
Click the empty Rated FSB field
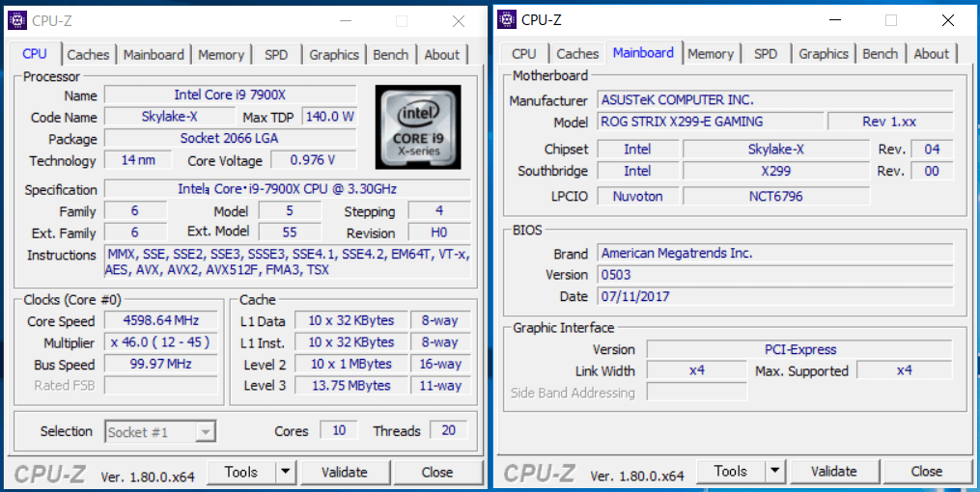pos(160,385)
